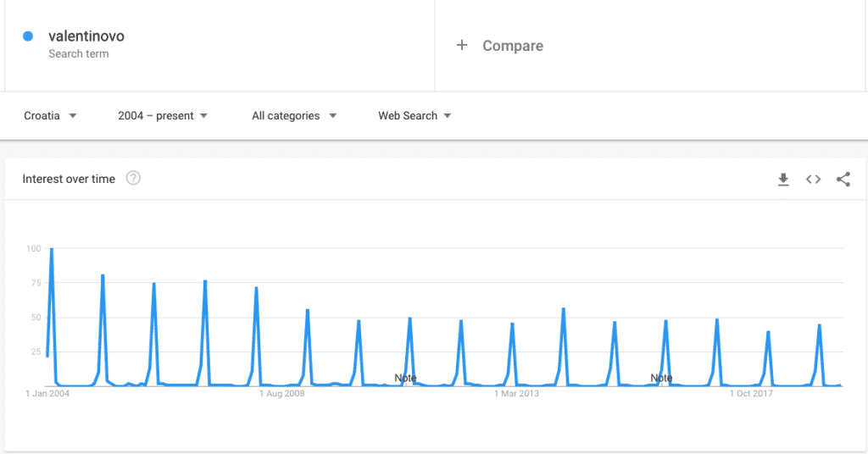This screenshot has height=454, width=868.
Task: Open the All categories dropdown
Action: [294, 116]
